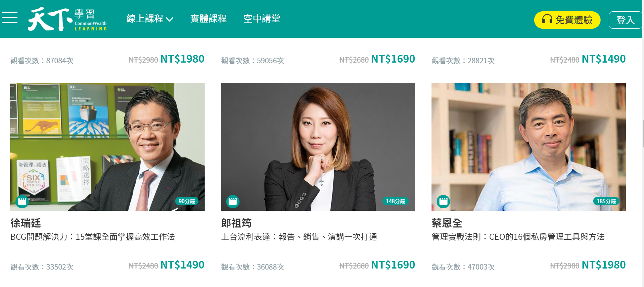Click the headphone icon in 免費體驗
Viewport: 644px width, 287px height.
(547, 19)
